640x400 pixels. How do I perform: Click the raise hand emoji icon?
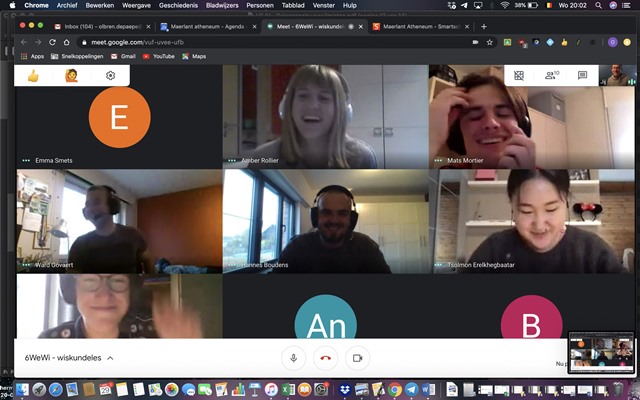pos(71,76)
